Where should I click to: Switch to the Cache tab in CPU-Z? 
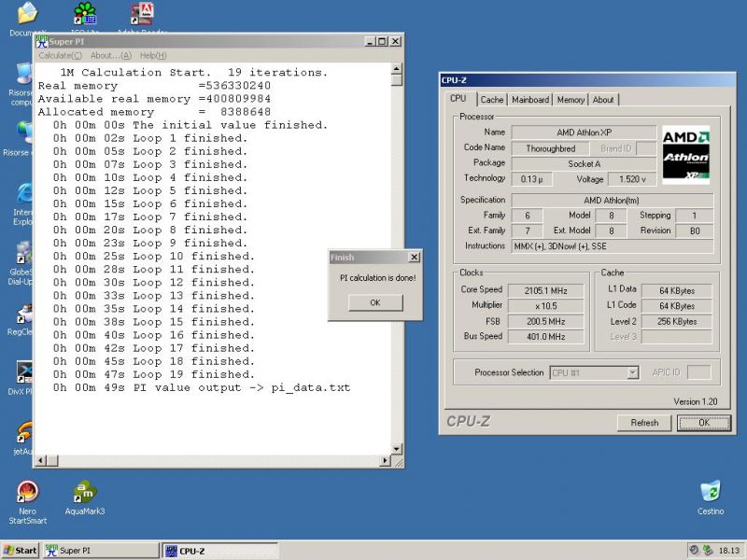coord(492,100)
